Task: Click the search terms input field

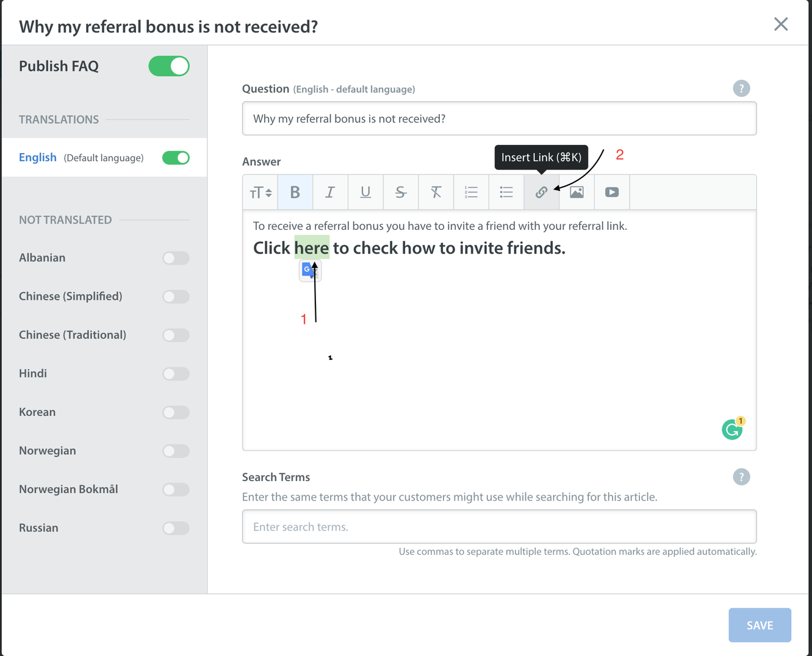Action: (499, 526)
